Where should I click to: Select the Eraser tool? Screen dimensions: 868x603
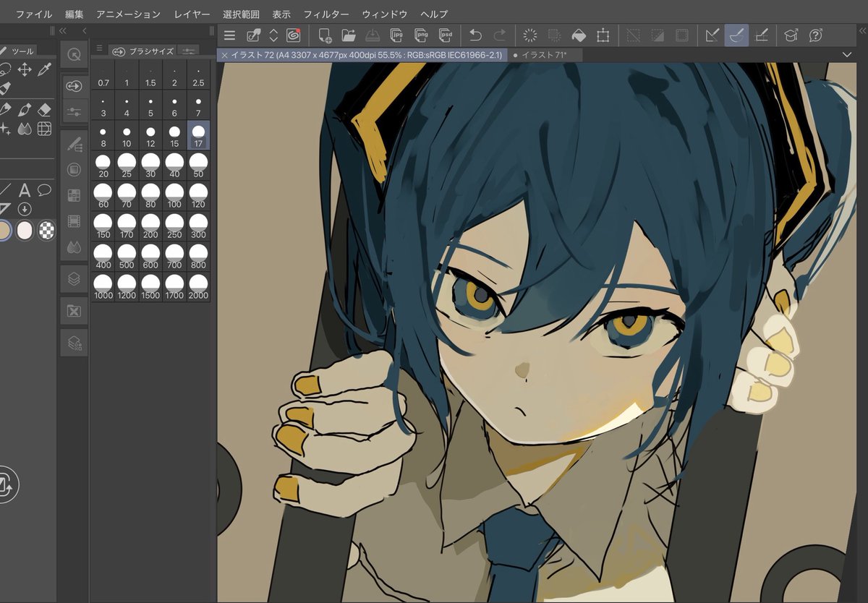[x=45, y=110]
